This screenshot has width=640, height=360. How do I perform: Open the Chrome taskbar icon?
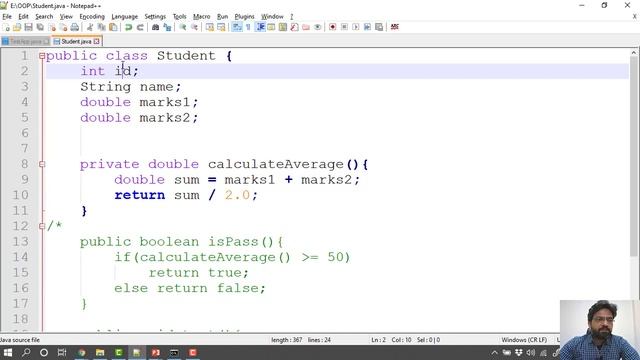(x=82, y=352)
